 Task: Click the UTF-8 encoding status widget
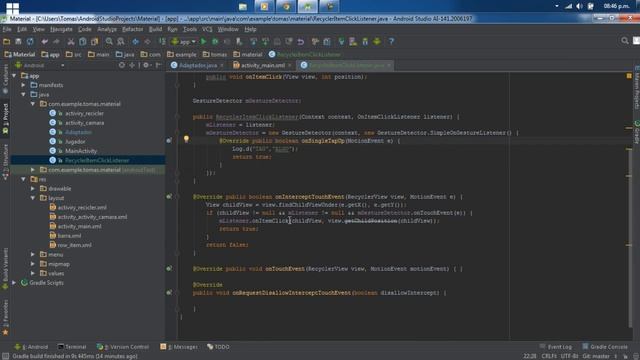point(569,356)
